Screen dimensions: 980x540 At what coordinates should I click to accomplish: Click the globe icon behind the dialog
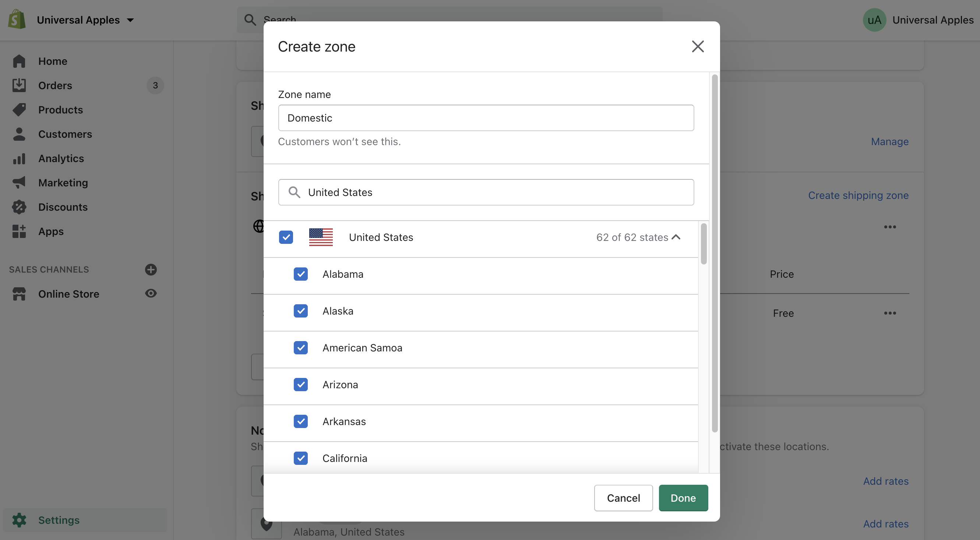pyautogui.click(x=258, y=226)
